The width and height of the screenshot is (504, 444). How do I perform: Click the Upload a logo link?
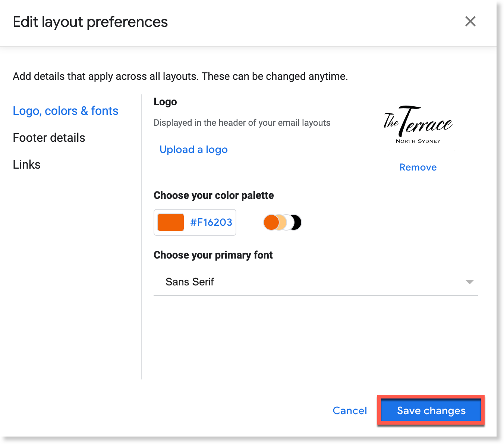point(193,149)
